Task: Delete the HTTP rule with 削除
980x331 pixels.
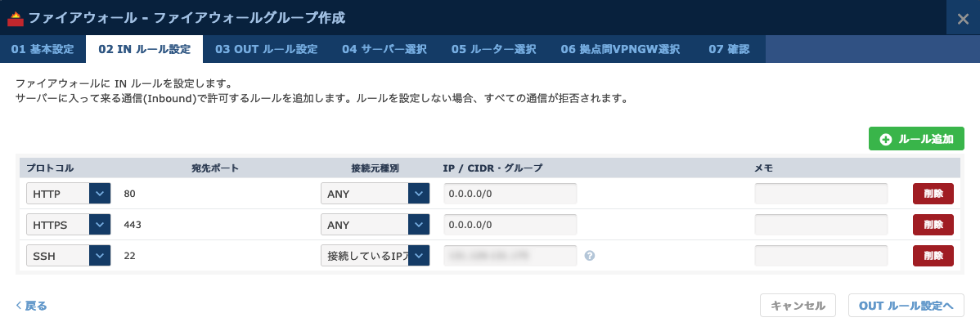Action: pos(933,194)
